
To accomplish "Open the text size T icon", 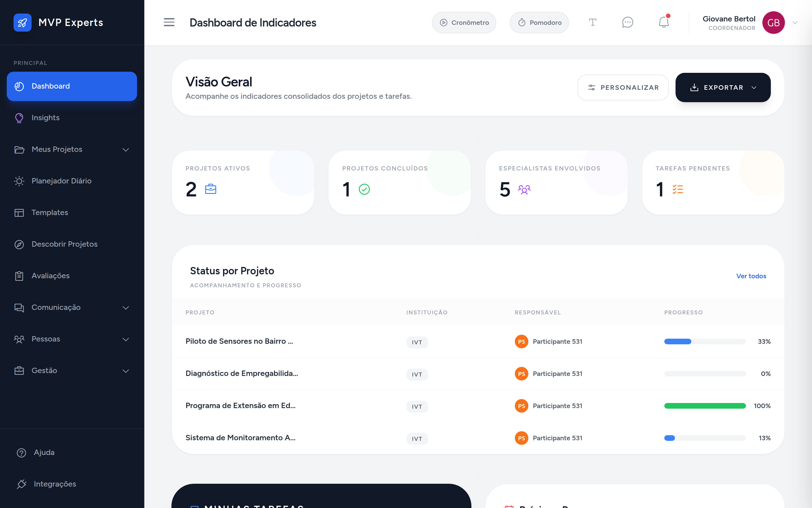I will pos(593,23).
